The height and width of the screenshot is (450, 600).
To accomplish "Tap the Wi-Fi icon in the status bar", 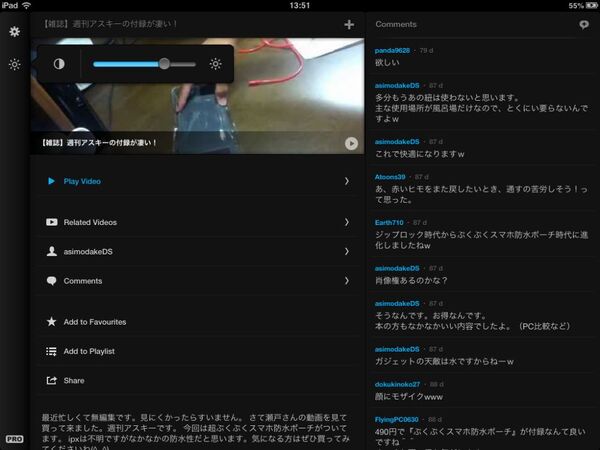I will click(26, 5).
